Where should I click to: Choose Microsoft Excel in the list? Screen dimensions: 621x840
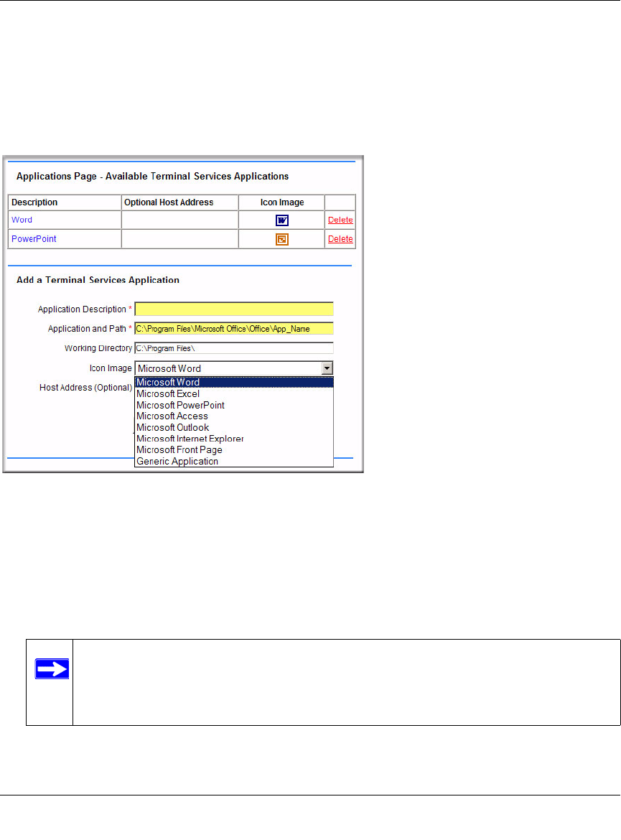click(x=233, y=393)
